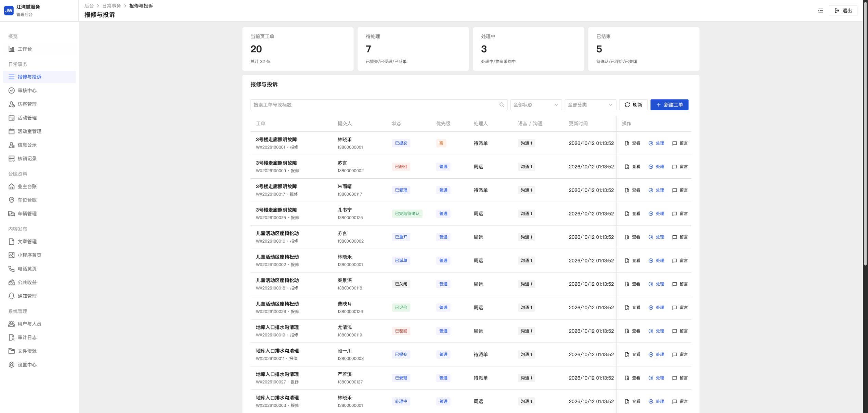Viewport: 868px width, 413px height.
Task: Open 工作台 in the sidebar
Action: point(39,49)
